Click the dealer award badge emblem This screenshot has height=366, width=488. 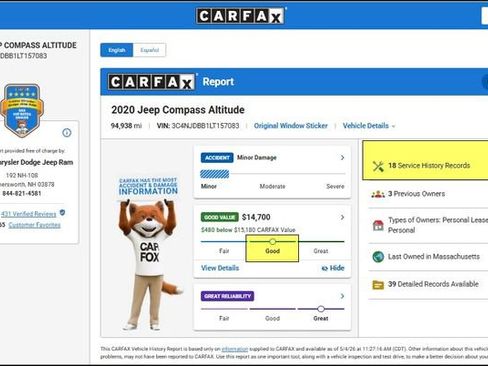click(x=22, y=111)
